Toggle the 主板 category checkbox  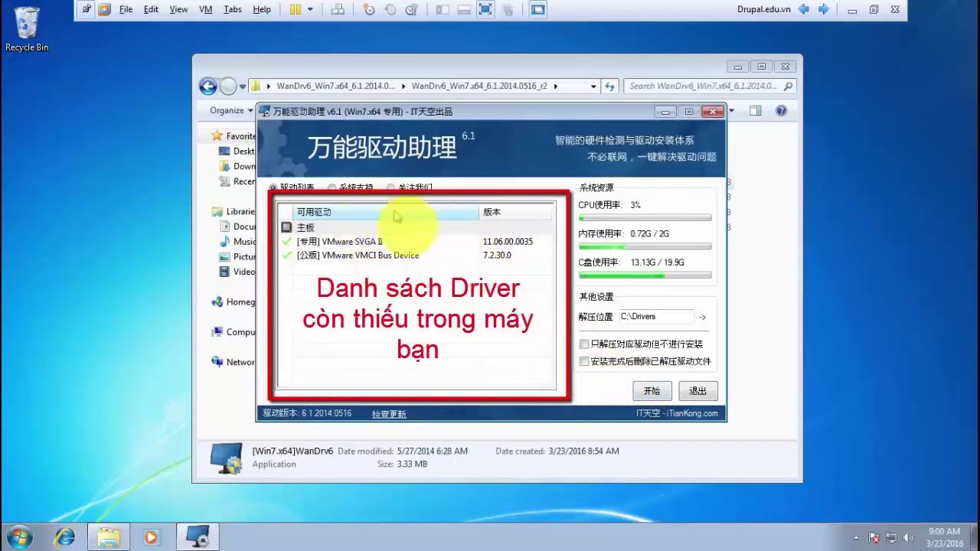(x=286, y=227)
